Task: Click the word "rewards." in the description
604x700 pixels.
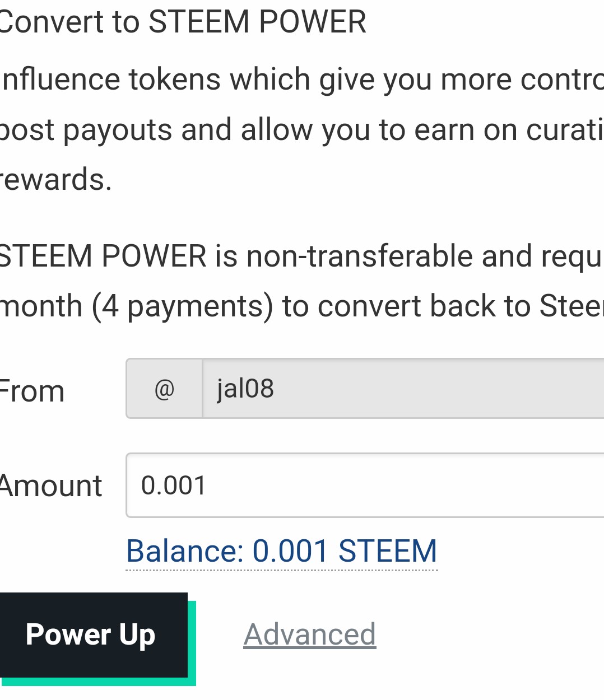Action: [56, 180]
